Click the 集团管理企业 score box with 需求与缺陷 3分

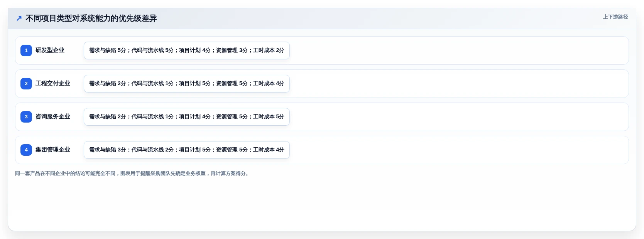pos(187,150)
